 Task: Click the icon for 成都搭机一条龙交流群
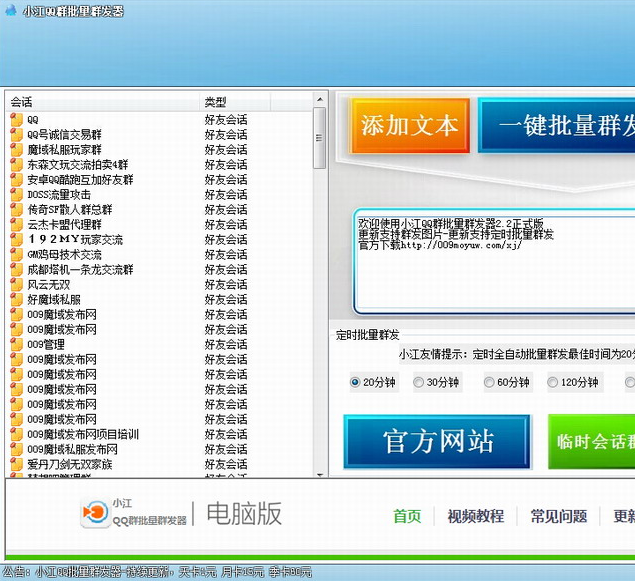tap(16, 269)
